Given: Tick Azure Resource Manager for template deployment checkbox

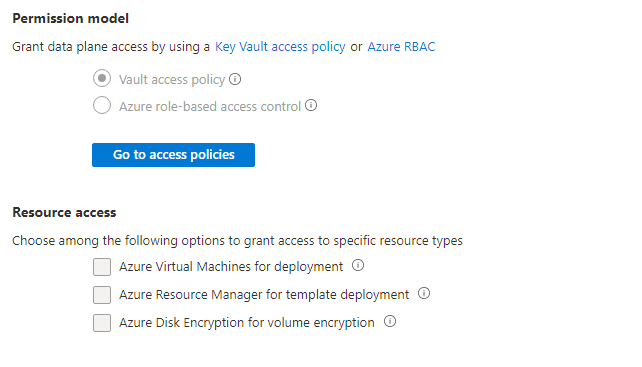Looking at the screenshot, I should click(102, 295).
